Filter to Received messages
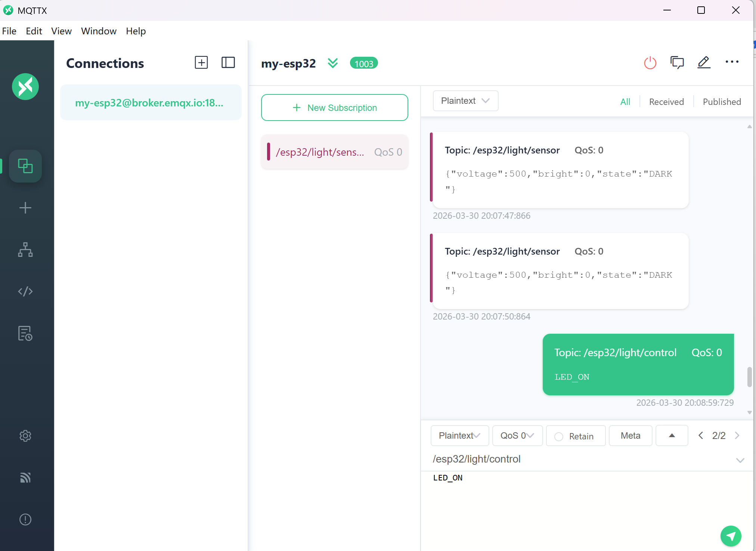This screenshot has width=756, height=551. pyautogui.click(x=666, y=102)
